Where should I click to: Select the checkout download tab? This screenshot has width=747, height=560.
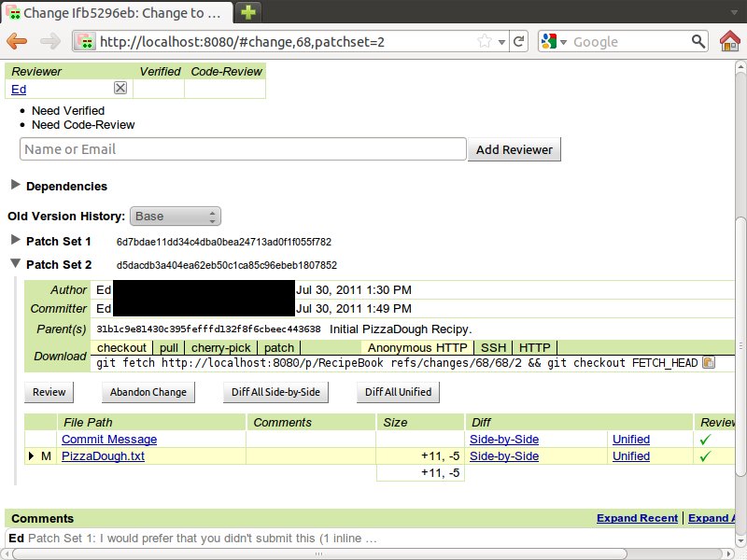[x=121, y=347]
